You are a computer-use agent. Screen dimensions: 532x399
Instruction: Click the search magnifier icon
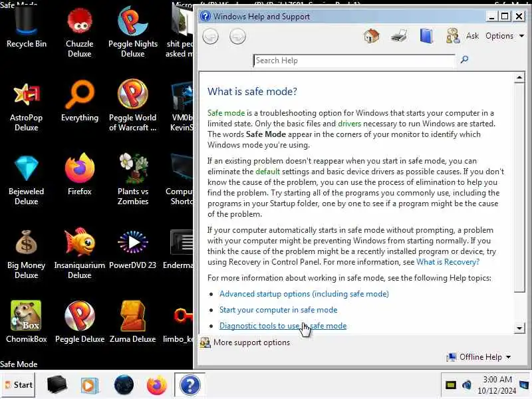[464, 60]
